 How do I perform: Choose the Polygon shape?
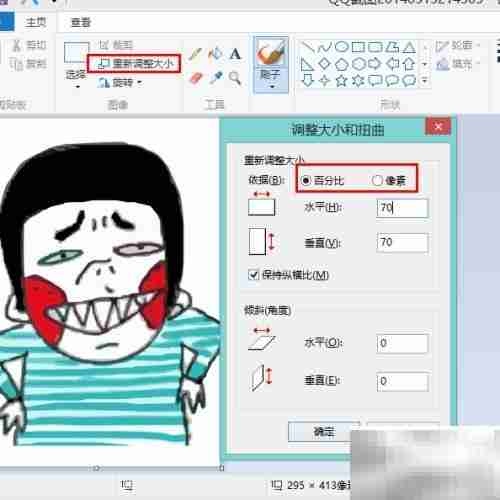coord(392,47)
